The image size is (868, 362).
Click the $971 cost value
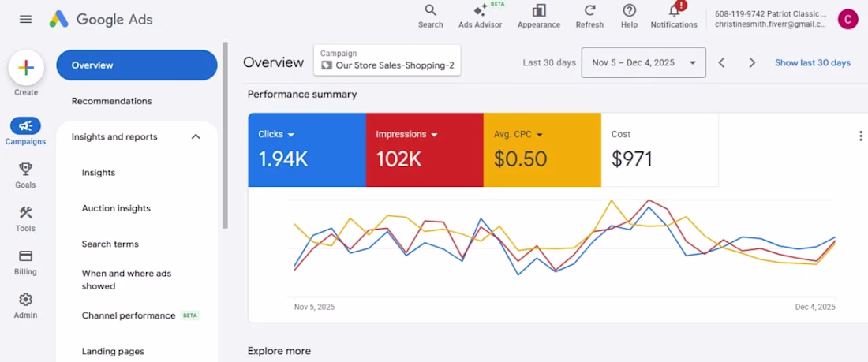[x=632, y=159]
